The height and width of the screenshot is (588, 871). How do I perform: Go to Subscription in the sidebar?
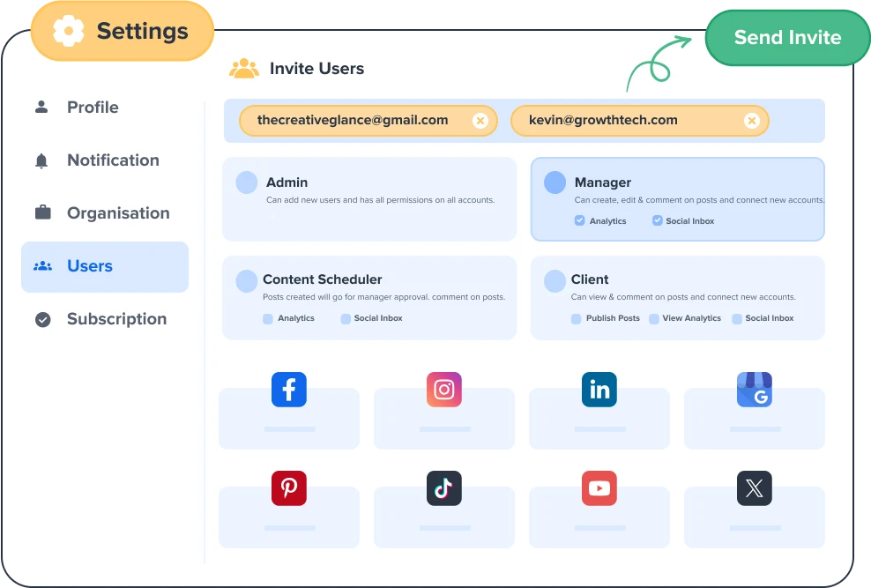click(x=115, y=319)
